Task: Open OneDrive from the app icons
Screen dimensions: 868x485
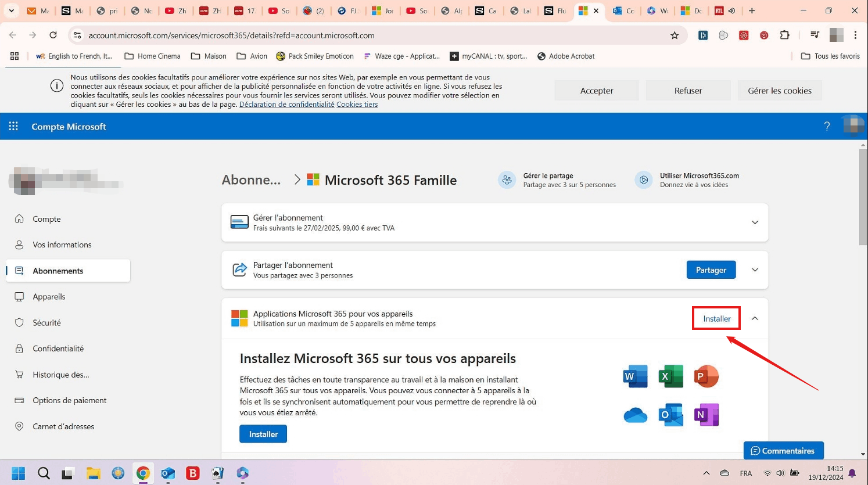Action: pyautogui.click(x=635, y=414)
